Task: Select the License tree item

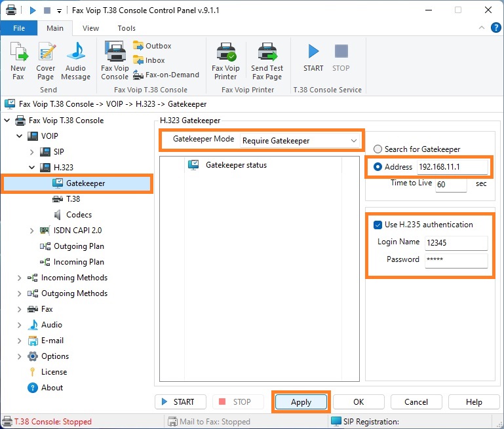Action: pyautogui.click(x=48, y=372)
